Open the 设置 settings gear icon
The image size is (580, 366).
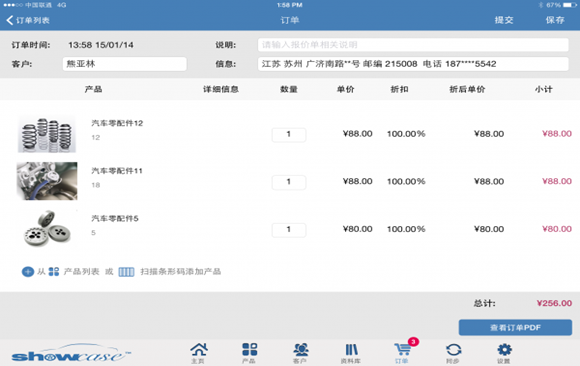[504, 353]
